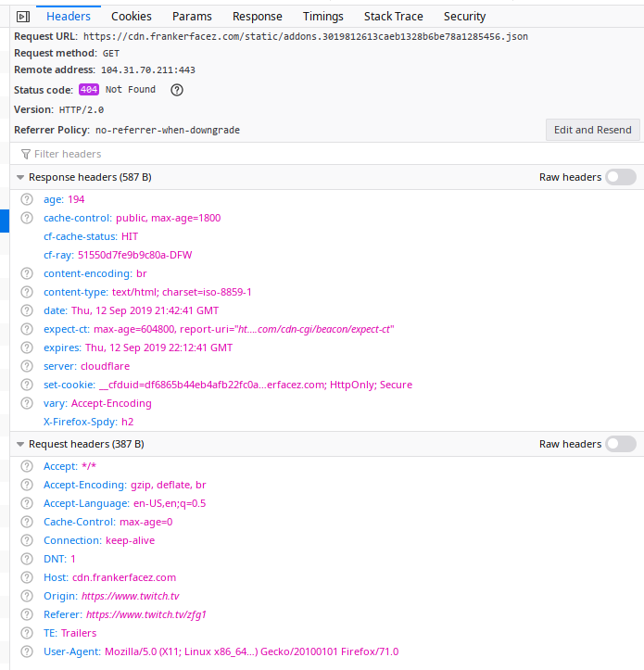Toggle the network request list pane icon
The image size is (644, 670).
[22, 17]
